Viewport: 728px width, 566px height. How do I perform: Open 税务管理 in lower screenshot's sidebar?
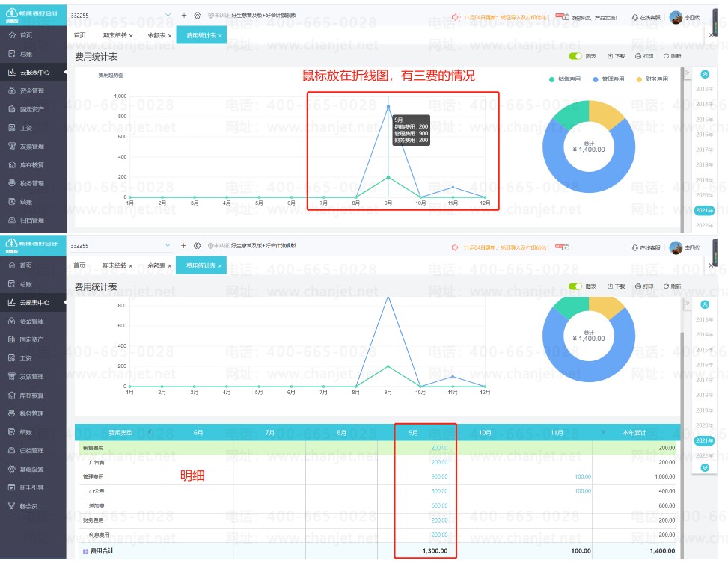(x=27, y=413)
